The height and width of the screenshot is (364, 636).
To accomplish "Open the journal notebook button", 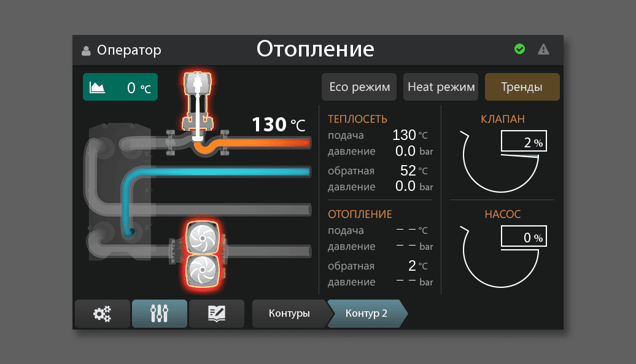I will 217,313.
